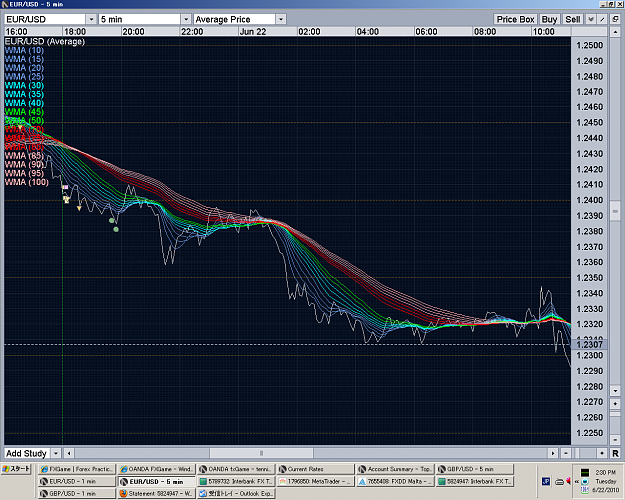Switch to the Account Summary taskbar window

[395, 469]
